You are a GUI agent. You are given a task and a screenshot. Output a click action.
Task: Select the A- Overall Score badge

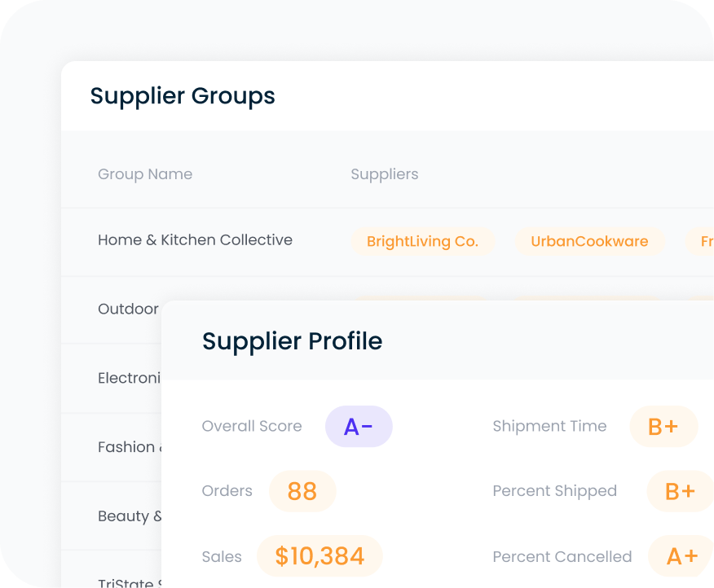pyautogui.click(x=359, y=426)
